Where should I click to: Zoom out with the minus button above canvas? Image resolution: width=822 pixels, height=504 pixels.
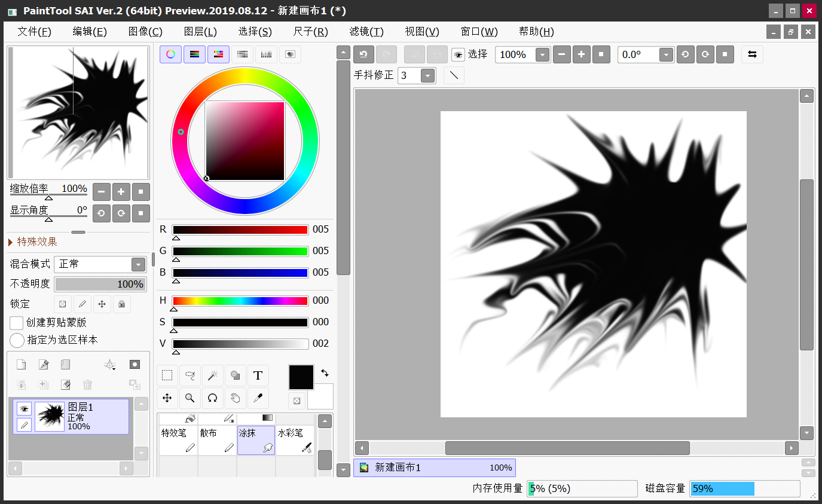562,54
